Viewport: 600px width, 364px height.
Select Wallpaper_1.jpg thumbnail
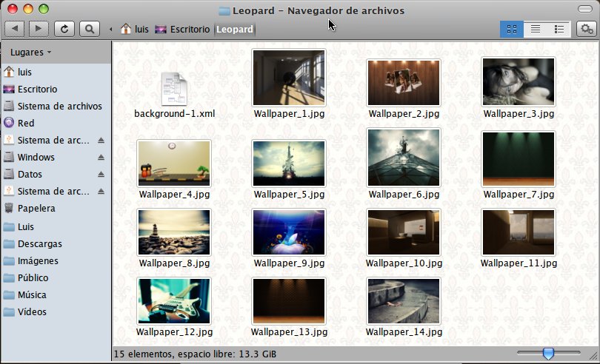click(289, 78)
